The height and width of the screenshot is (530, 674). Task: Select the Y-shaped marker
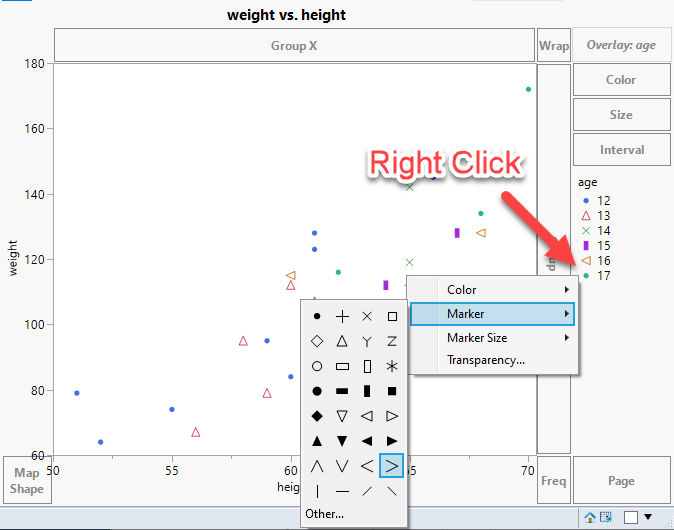tap(367, 342)
